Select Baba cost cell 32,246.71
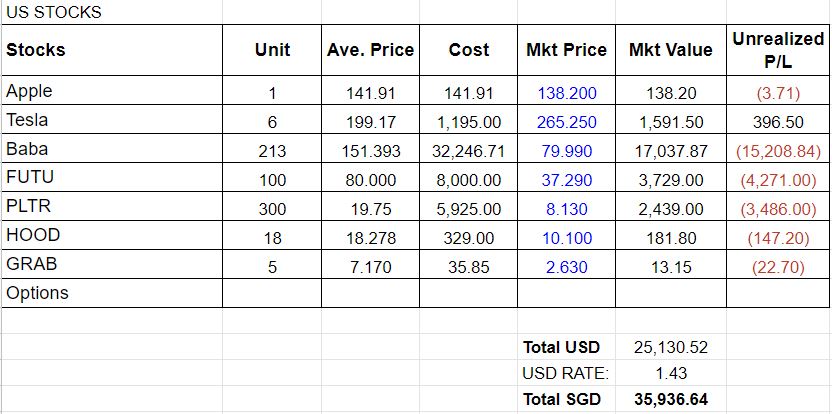 point(469,149)
